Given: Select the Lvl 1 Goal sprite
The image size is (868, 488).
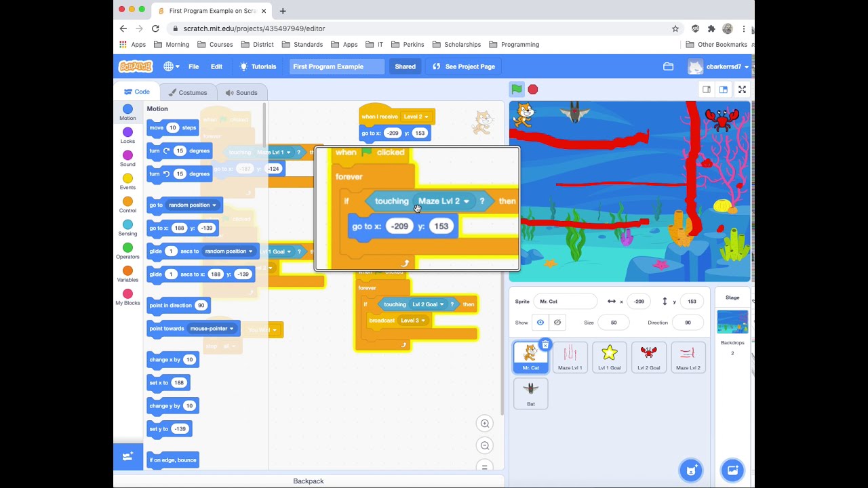Looking at the screenshot, I should pyautogui.click(x=609, y=357).
